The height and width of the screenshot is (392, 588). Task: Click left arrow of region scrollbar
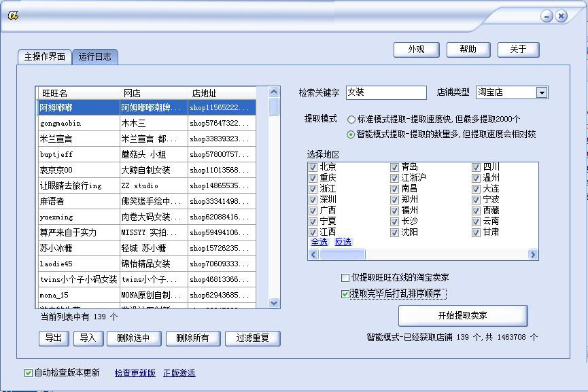click(x=313, y=255)
